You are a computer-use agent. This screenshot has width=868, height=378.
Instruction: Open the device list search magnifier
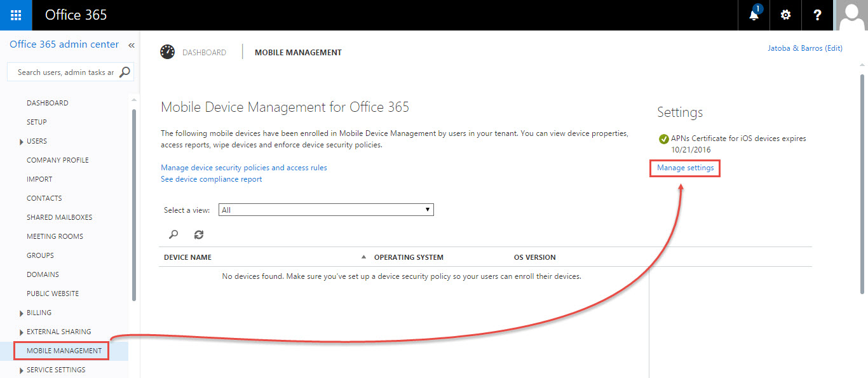coord(173,234)
